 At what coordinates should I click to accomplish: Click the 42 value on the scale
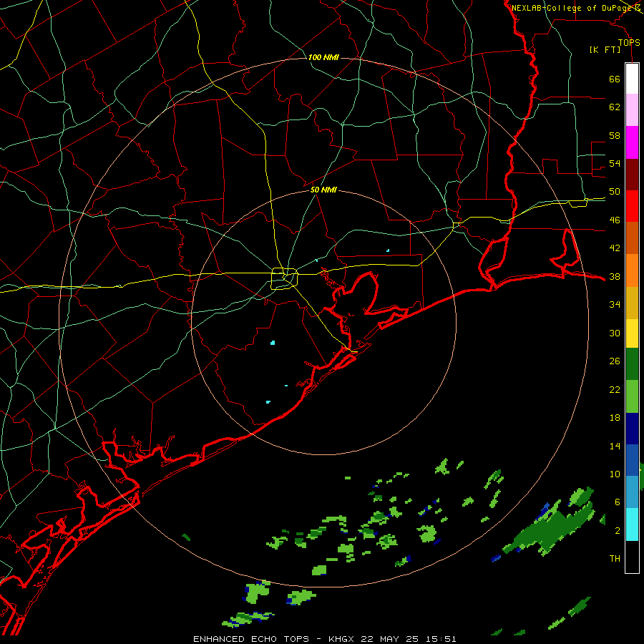click(x=615, y=248)
